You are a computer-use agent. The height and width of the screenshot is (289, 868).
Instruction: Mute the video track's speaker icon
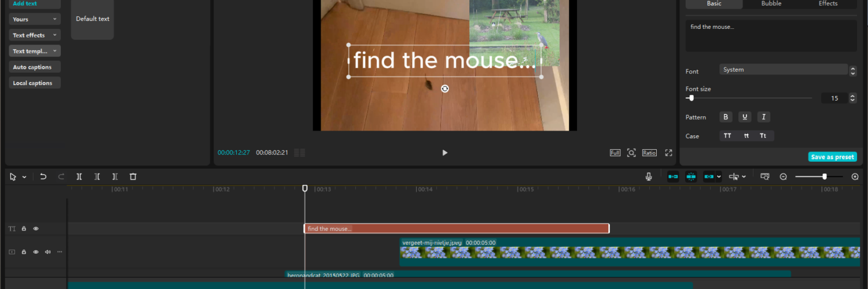coord(47,252)
